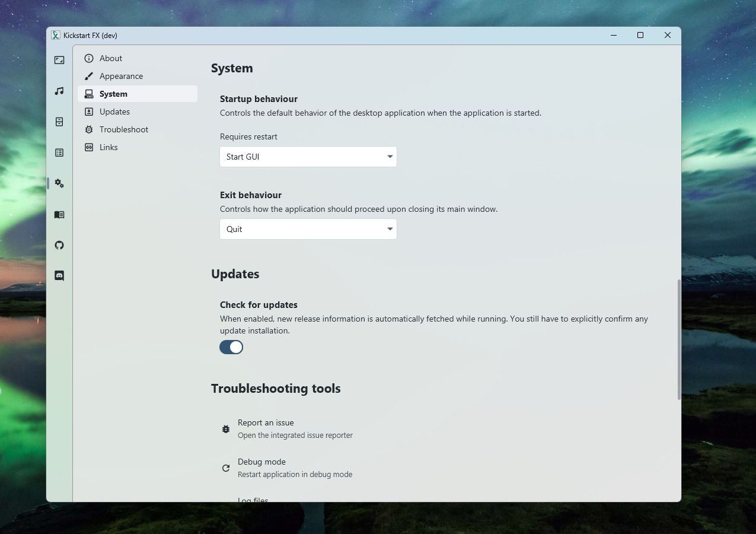Image resolution: width=756 pixels, height=534 pixels.
Task: Click the brush icon beside Appearance
Action: pyautogui.click(x=89, y=76)
